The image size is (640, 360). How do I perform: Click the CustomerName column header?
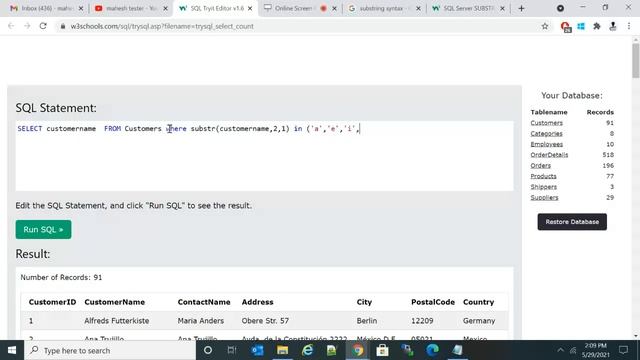pos(115,302)
